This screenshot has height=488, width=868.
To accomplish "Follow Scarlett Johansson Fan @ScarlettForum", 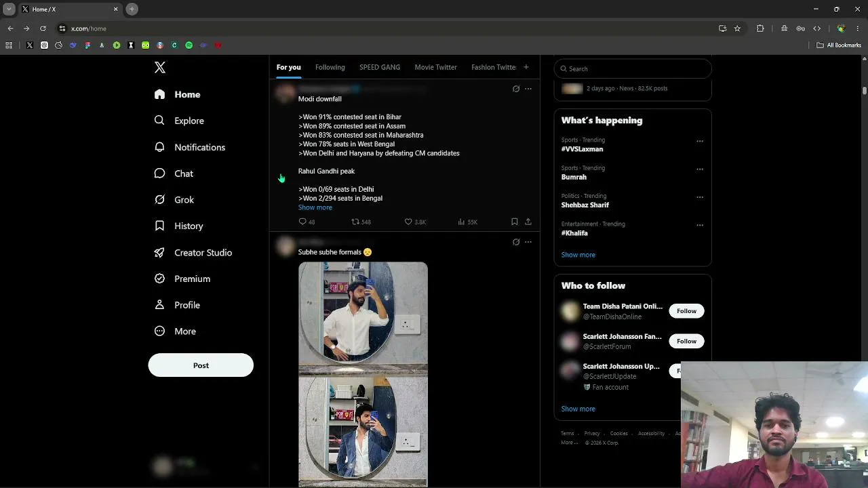I will tap(686, 341).
